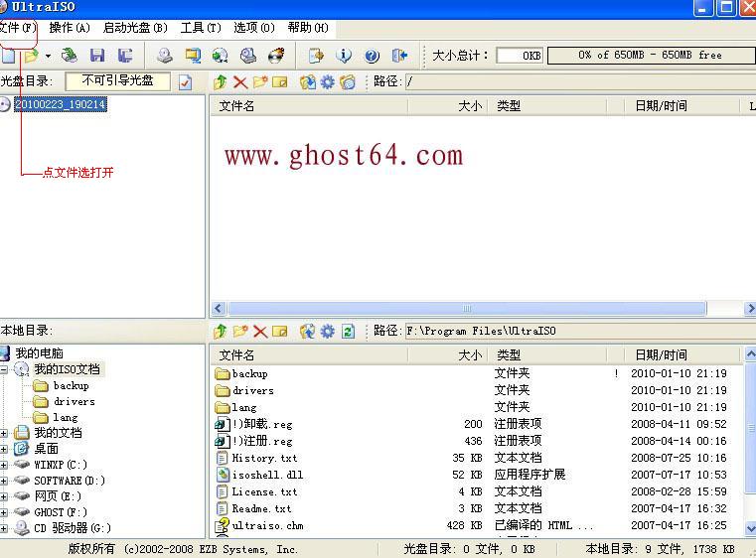Click the boot info checkmark icon

[x=185, y=82]
